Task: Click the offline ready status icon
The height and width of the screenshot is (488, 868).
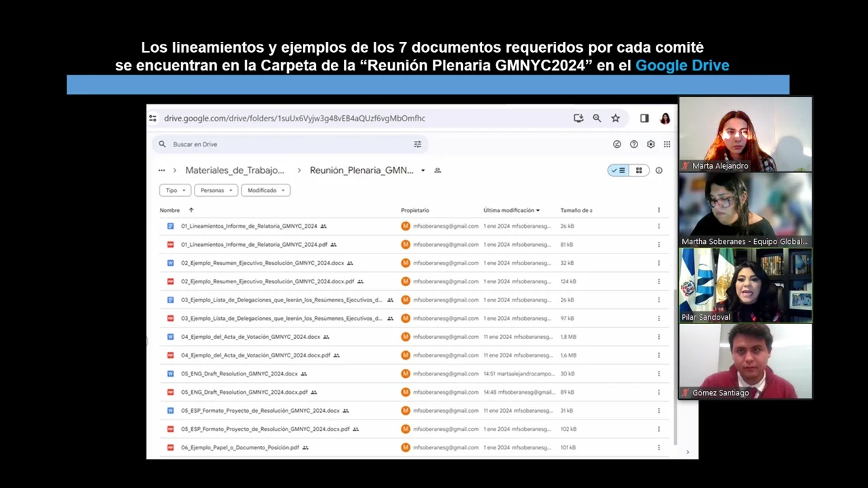Action: tap(616, 144)
